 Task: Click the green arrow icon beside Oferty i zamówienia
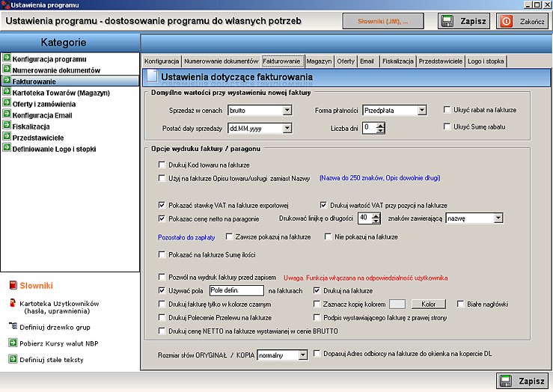(x=7, y=103)
